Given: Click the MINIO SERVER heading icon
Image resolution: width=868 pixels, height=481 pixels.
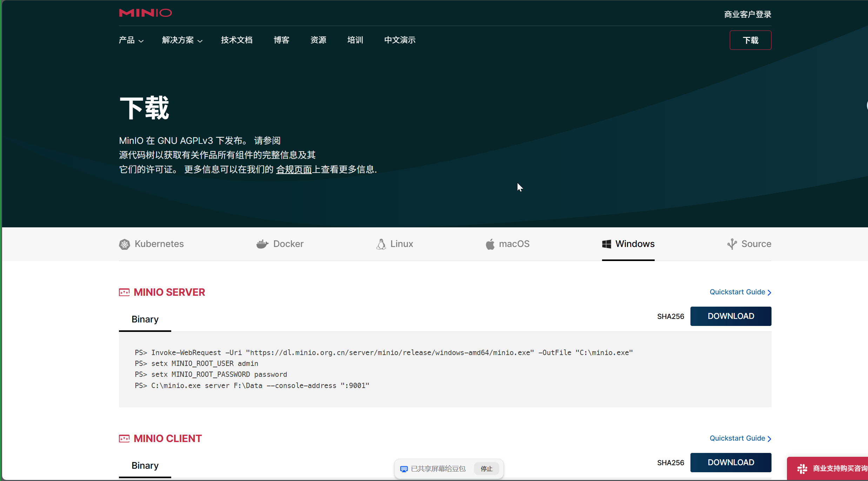Looking at the screenshot, I should click(x=124, y=292).
